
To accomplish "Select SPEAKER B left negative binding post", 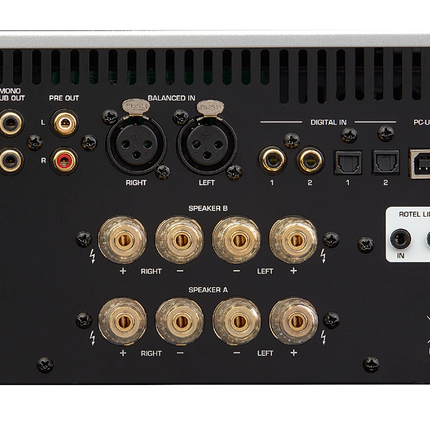I will [x=236, y=240].
